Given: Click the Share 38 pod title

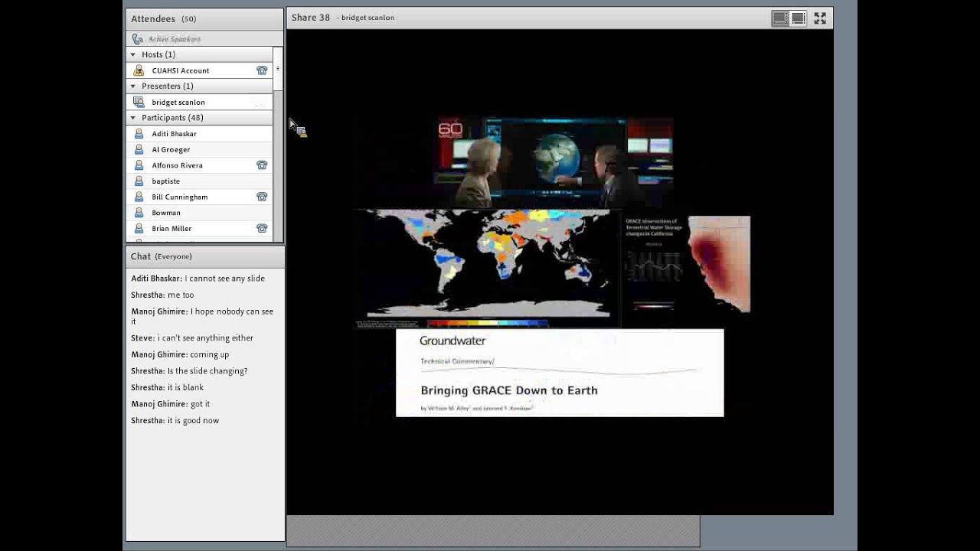Looking at the screenshot, I should (x=311, y=18).
